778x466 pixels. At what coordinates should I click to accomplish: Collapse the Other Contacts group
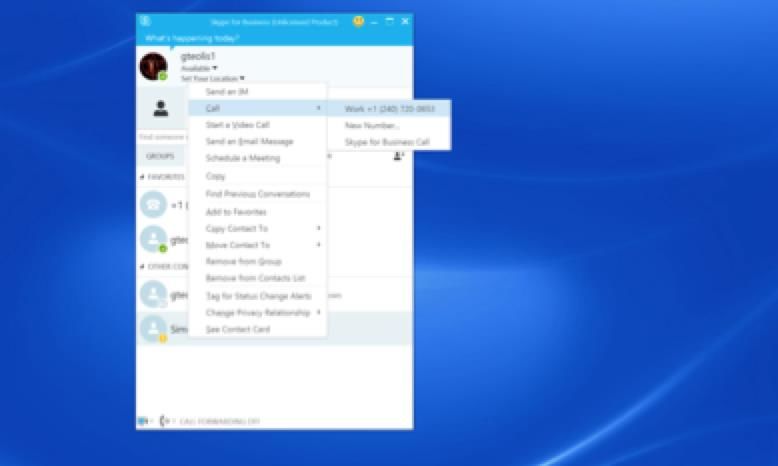tap(142, 266)
